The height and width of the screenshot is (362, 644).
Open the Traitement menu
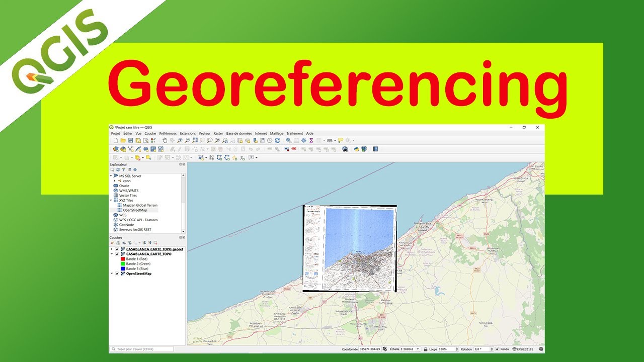[x=295, y=134]
